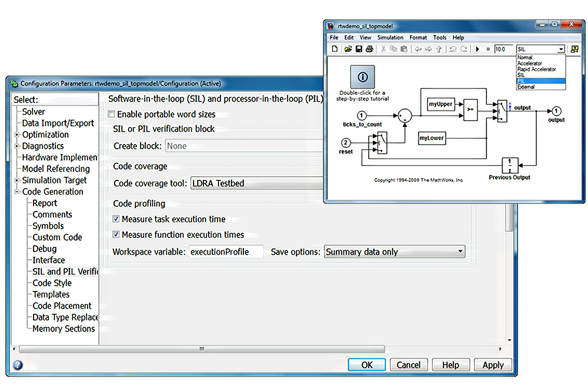Choose PIL from the simulation mode list
Viewport: 588px width, 385px height.
pos(541,81)
